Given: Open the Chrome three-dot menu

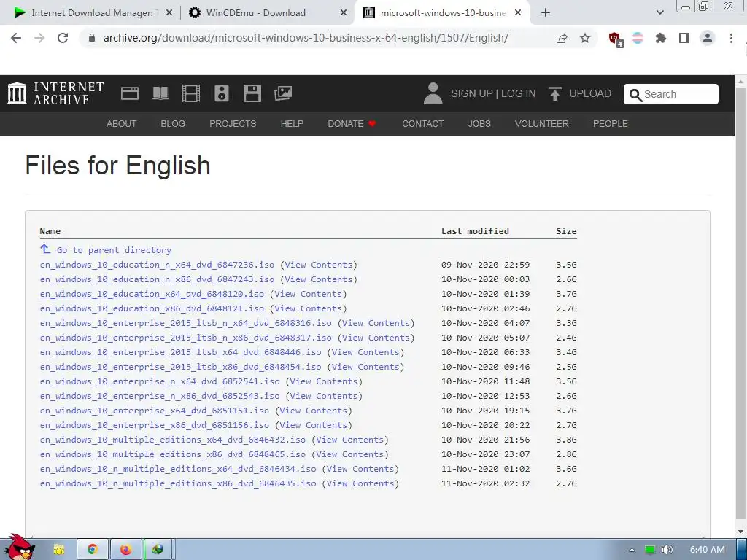Looking at the screenshot, I should pyautogui.click(x=731, y=38).
